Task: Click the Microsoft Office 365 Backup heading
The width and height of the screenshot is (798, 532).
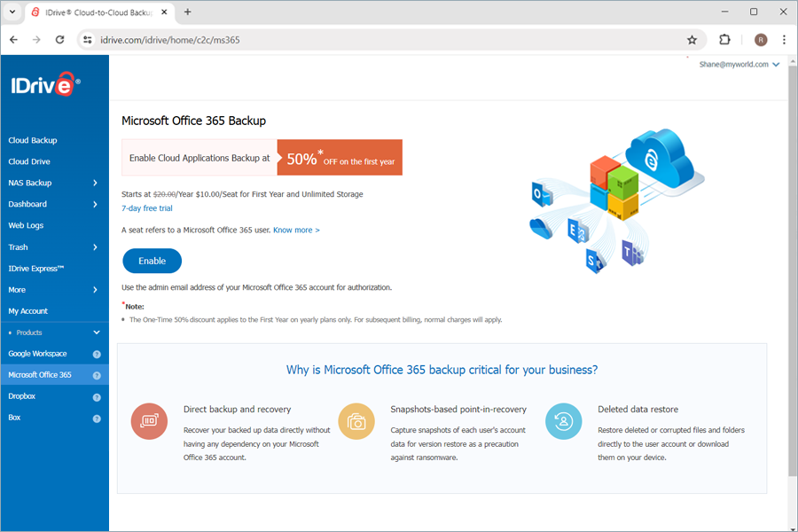Action: (x=193, y=121)
